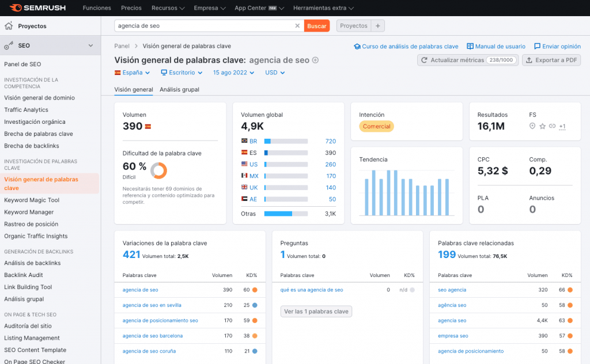Show the +1 additional SERP features
Viewport: 590px width, 364px height.
click(562, 126)
